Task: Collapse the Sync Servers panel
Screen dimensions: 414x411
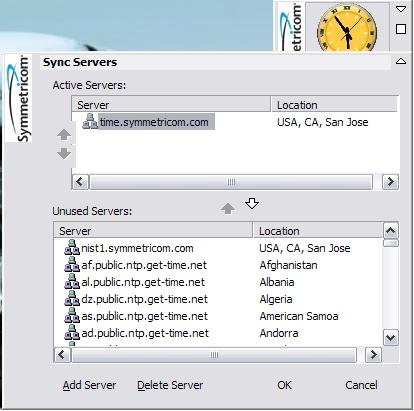Action: [x=401, y=61]
